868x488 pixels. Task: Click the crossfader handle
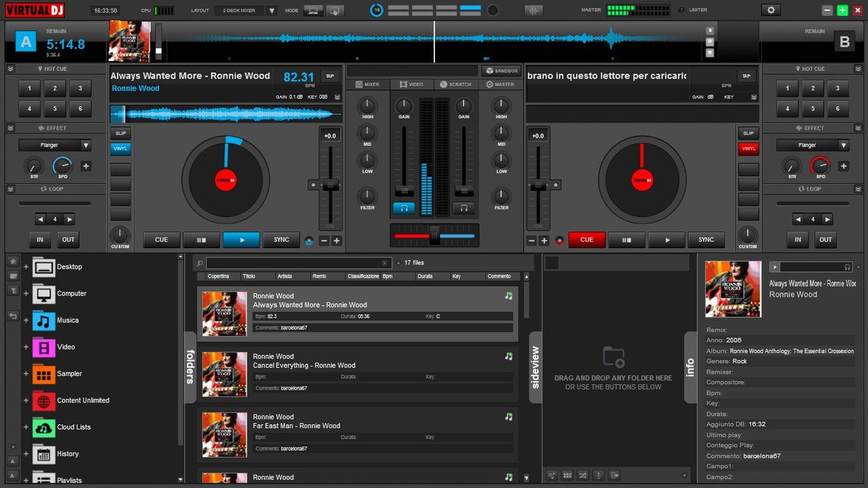(x=434, y=236)
